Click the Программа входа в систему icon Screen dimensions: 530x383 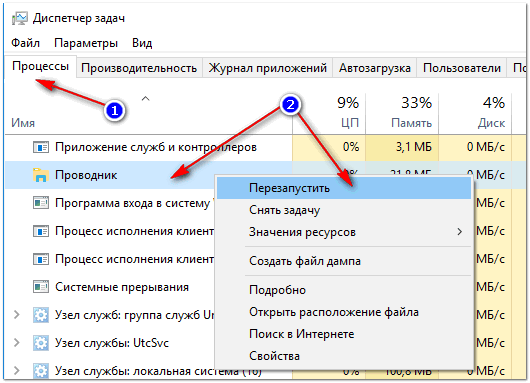coord(41,203)
